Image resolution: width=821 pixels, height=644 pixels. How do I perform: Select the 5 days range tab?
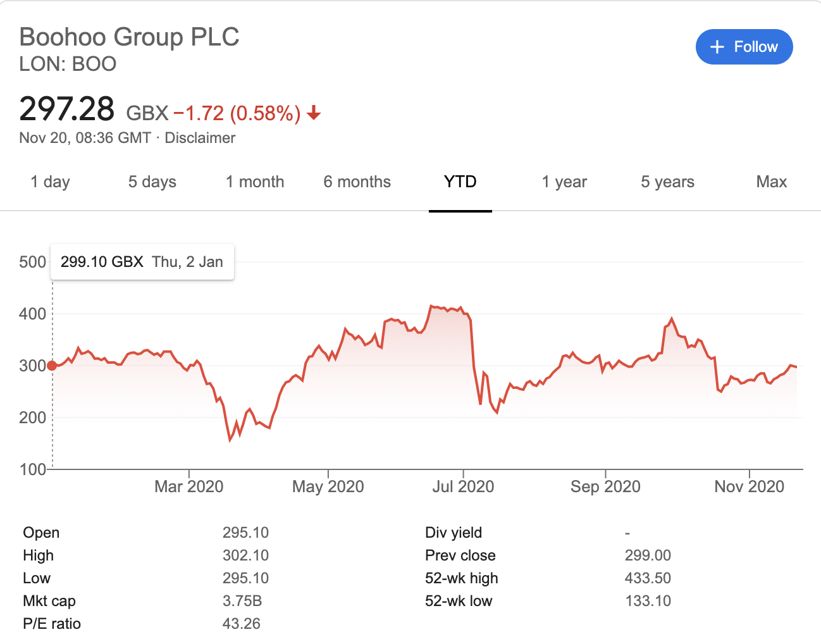(x=152, y=182)
